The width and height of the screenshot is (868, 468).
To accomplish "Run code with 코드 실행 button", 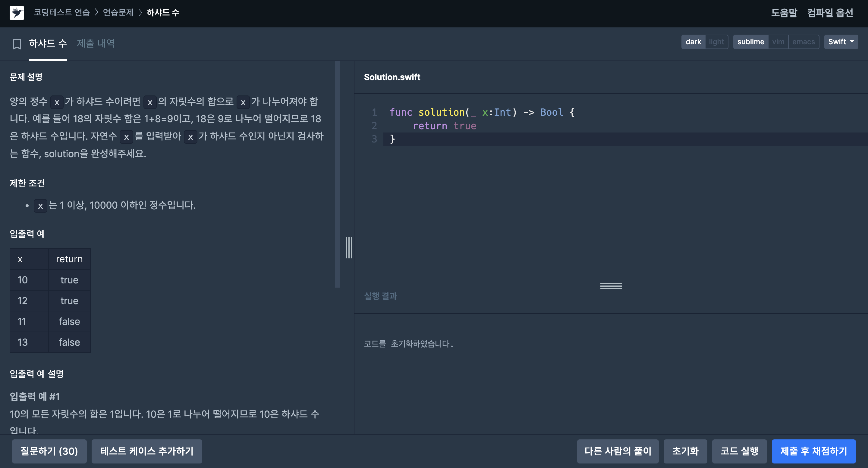I will click(739, 451).
